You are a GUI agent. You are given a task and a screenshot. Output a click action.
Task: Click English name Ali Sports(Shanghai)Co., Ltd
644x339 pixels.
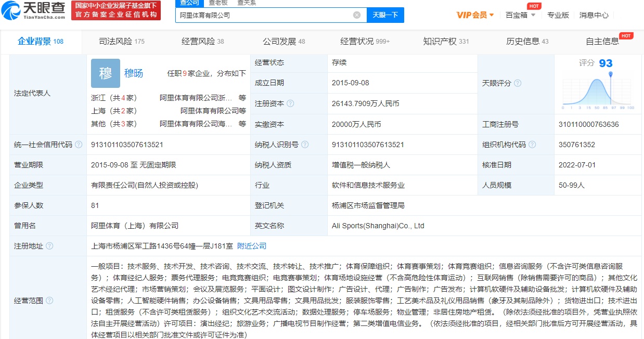click(378, 226)
